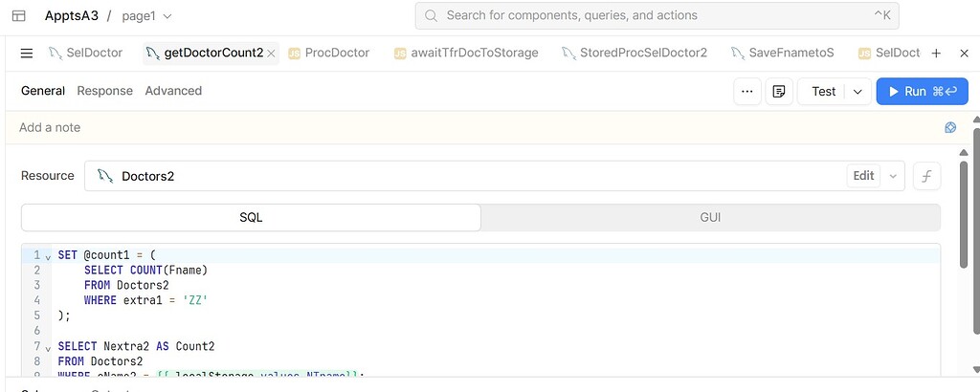The width and height of the screenshot is (980, 392).
Task: Click the SelDoct JS tab at right
Action: click(890, 53)
